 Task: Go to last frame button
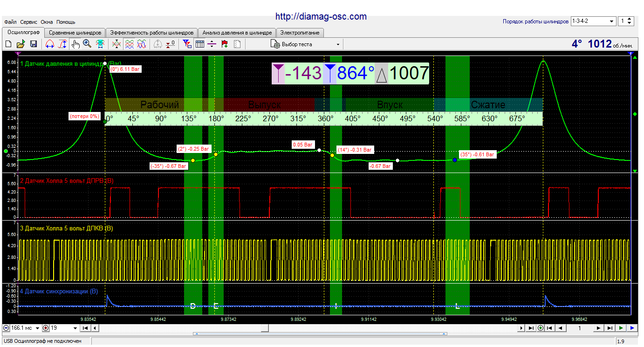[x=610, y=328]
